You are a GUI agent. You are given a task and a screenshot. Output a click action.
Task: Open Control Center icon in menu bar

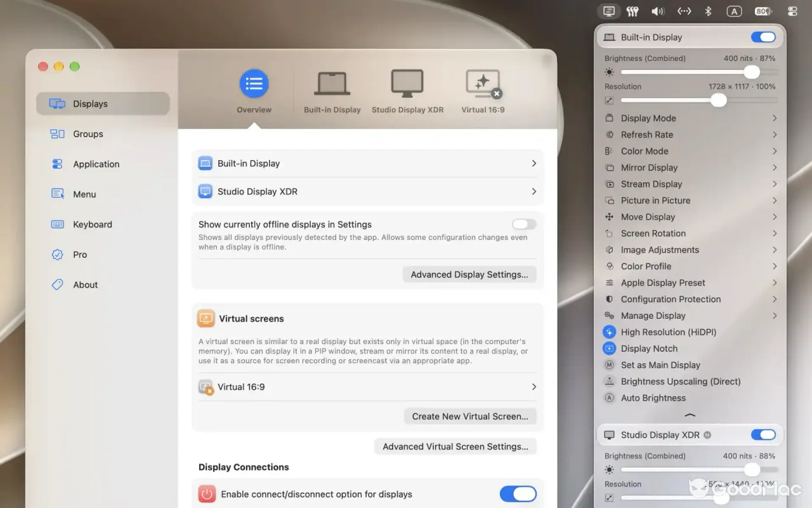(x=792, y=11)
